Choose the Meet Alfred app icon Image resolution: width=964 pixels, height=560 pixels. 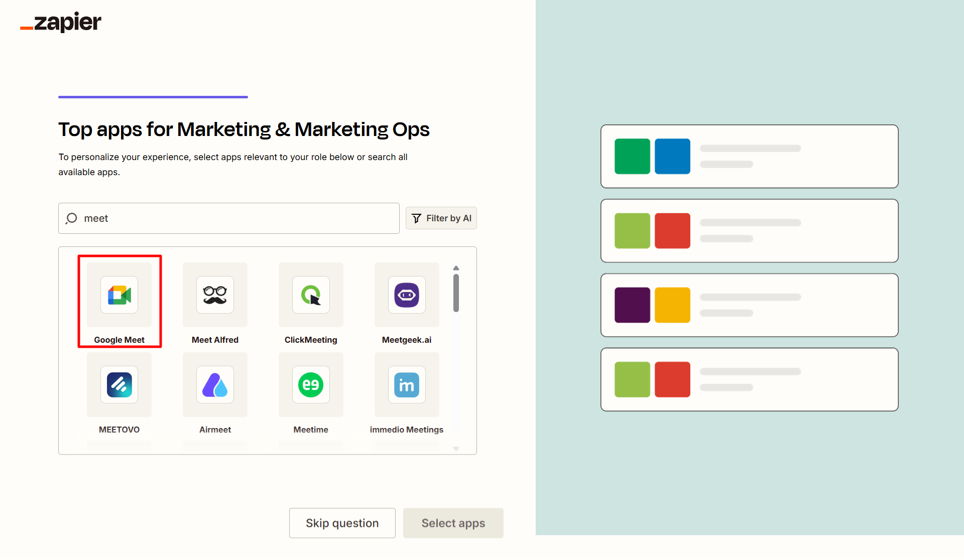[215, 295]
